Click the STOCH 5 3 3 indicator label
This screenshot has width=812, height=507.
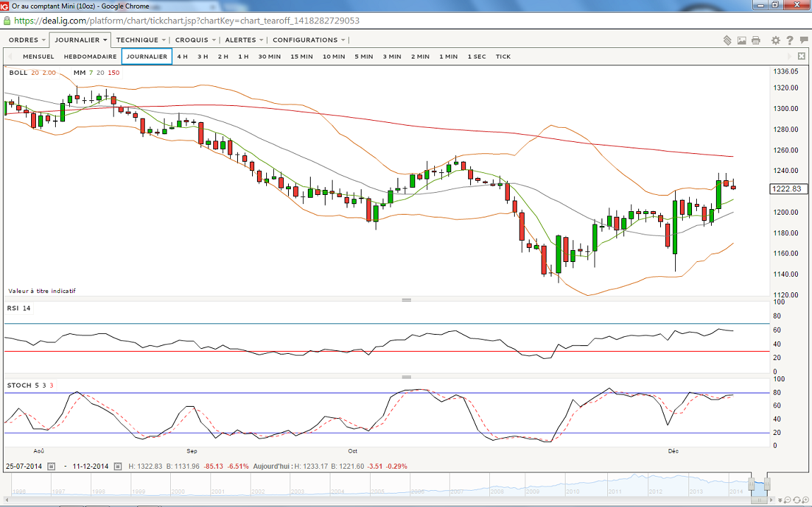point(30,386)
